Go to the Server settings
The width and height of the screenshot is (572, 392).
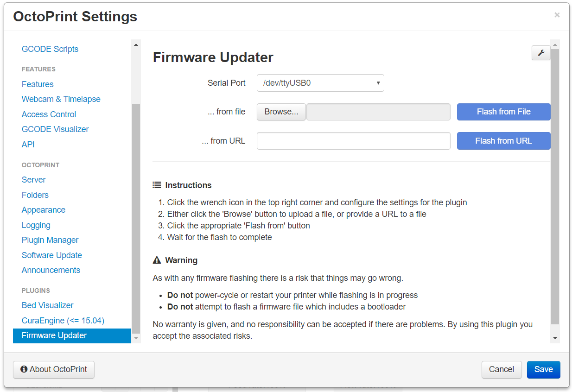(x=34, y=180)
